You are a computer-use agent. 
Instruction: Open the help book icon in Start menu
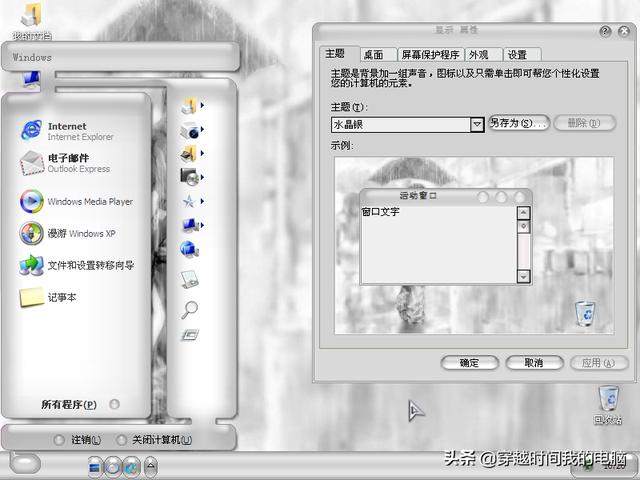[189, 280]
